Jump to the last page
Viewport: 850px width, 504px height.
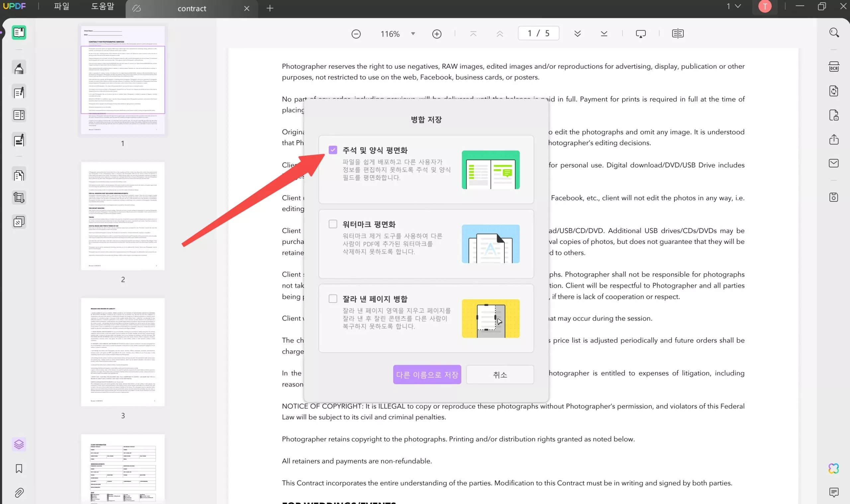pos(604,34)
